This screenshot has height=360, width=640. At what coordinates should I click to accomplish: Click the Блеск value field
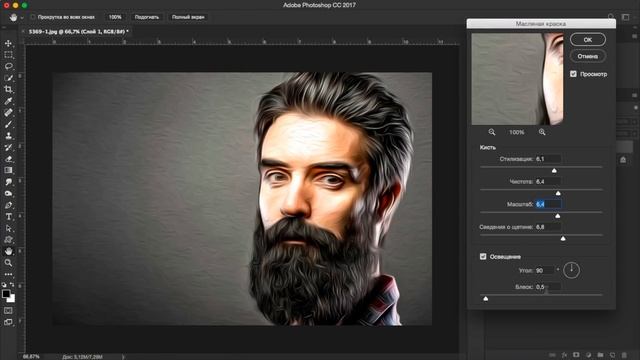point(548,287)
